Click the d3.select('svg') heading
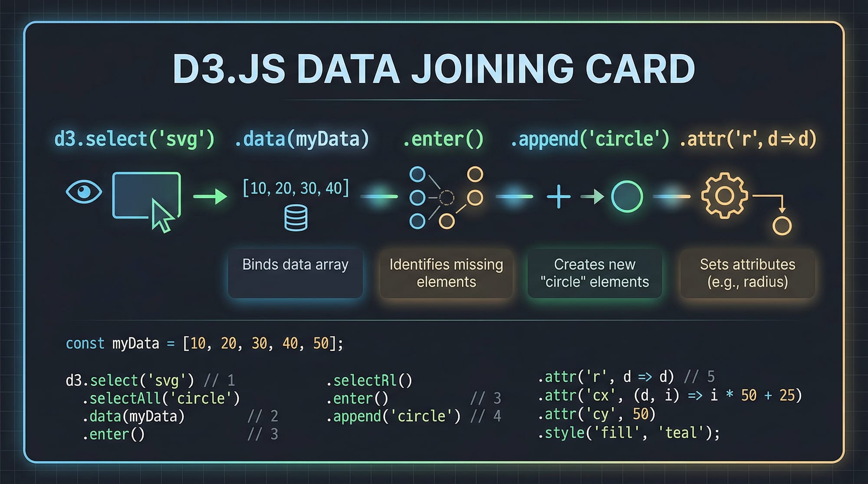The width and height of the screenshot is (868, 484). point(135,140)
